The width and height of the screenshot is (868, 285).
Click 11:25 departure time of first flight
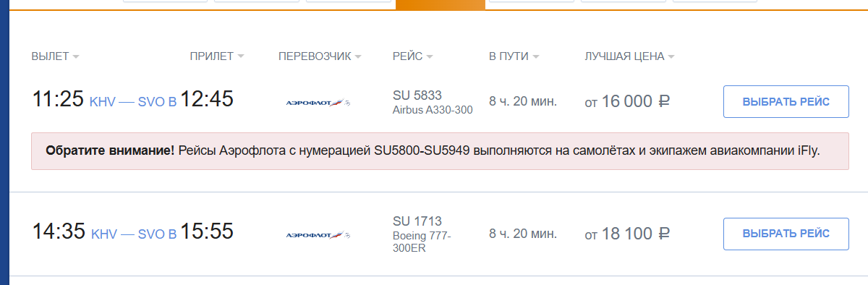point(58,99)
